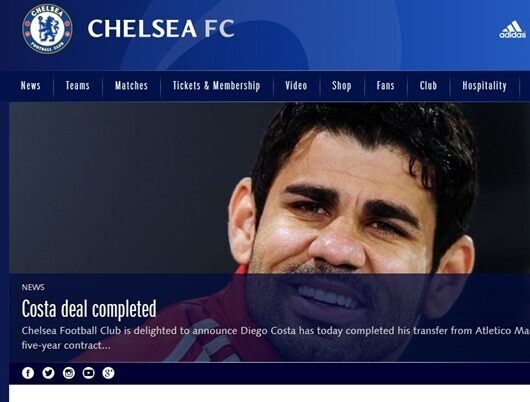Open Chelsea's YouTube icon
This screenshot has width=530, height=402.
(x=89, y=373)
